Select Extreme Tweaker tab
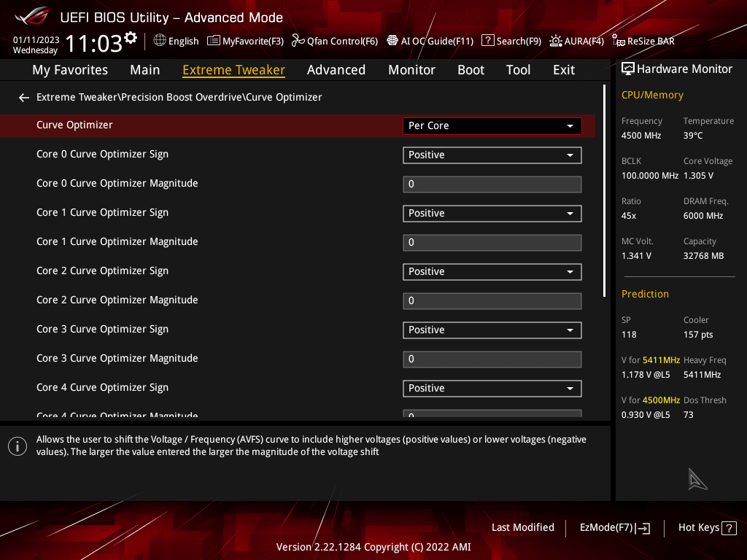Image resolution: width=747 pixels, height=560 pixels. (x=234, y=70)
